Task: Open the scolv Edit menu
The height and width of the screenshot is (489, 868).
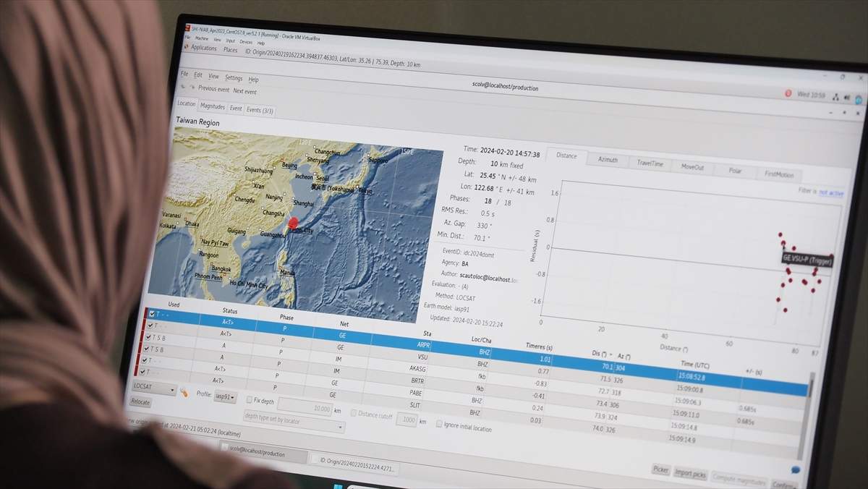Action: point(198,75)
